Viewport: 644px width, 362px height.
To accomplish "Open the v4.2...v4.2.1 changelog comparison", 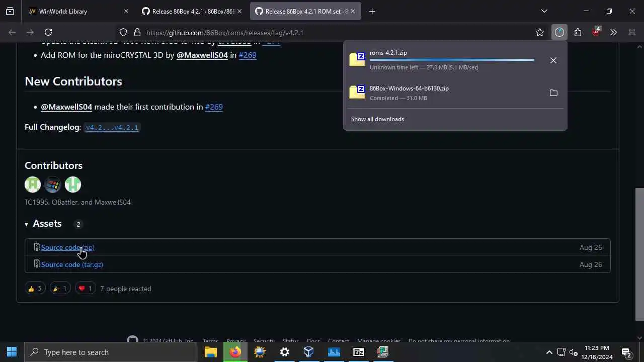I will (112, 127).
